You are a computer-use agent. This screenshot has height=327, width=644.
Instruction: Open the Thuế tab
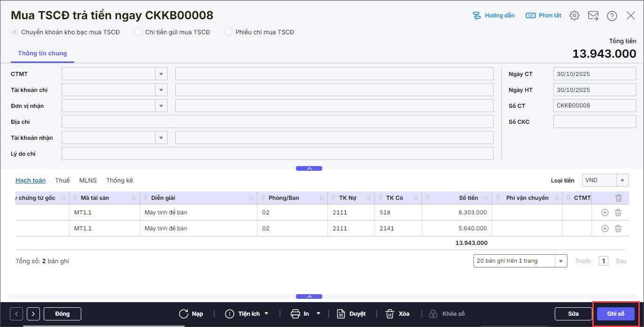62,180
